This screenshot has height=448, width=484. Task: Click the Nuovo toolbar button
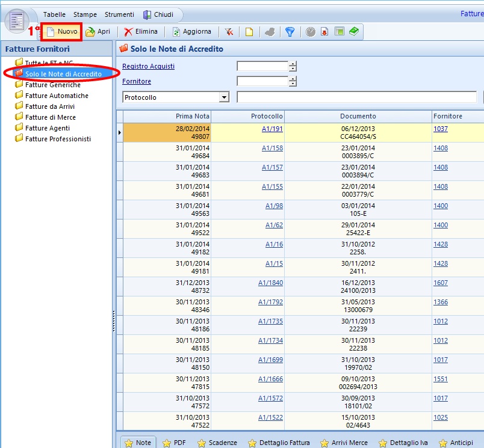[x=61, y=31]
